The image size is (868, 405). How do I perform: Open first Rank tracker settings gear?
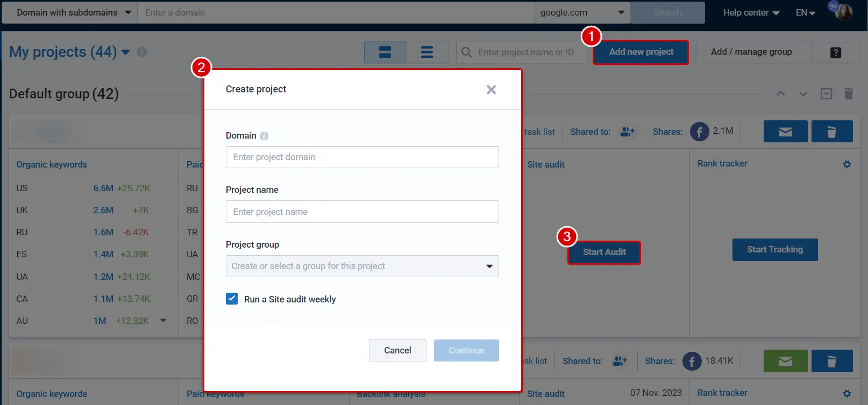pos(847,164)
